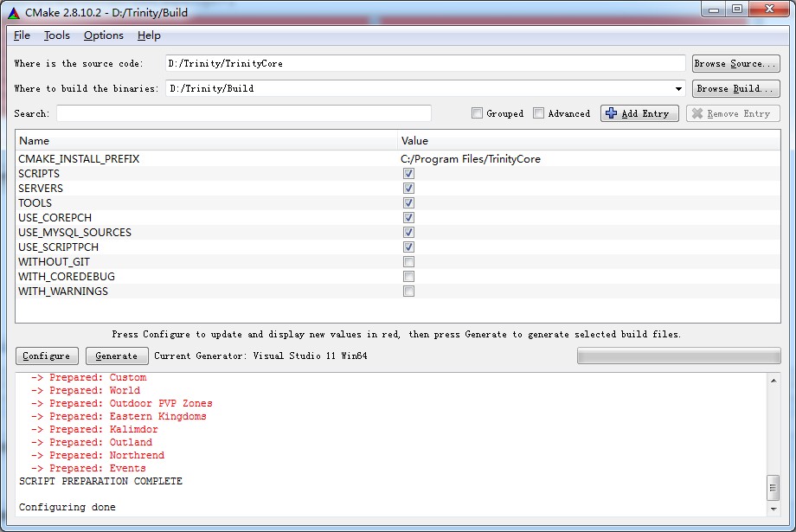
Task: Uncheck the USE_COREPCH checkbox
Action: click(x=408, y=218)
